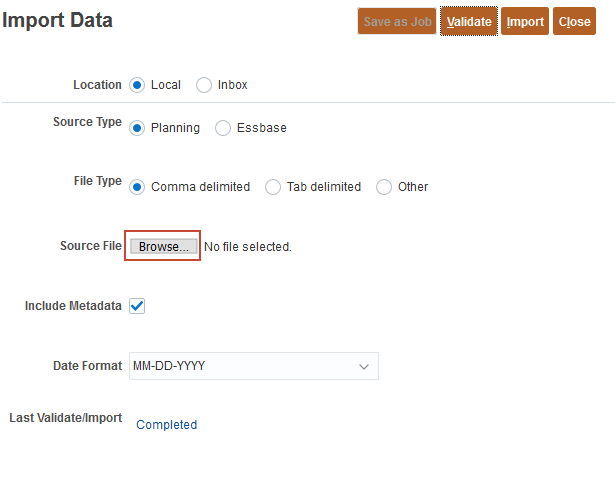This screenshot has width=615, height=479.
Task: Switch source type to Essbase
Action: pos(224,128)
